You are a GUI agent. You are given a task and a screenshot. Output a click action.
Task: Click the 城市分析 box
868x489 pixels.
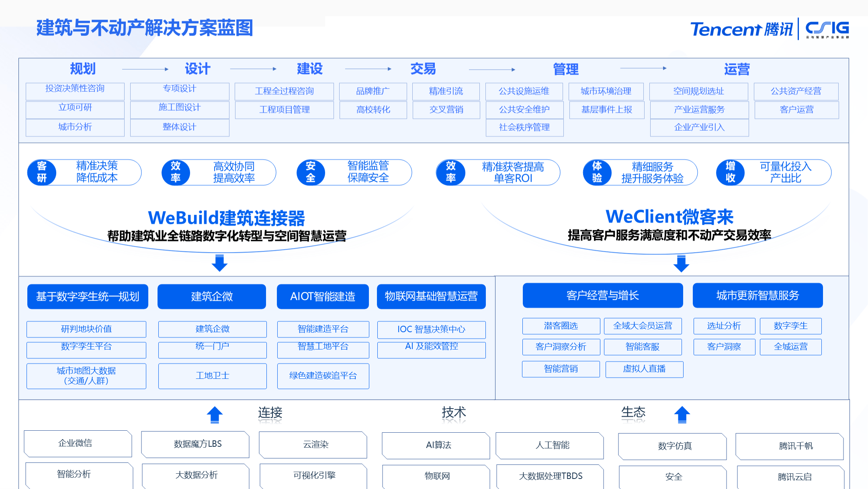(x=75, y=128)
